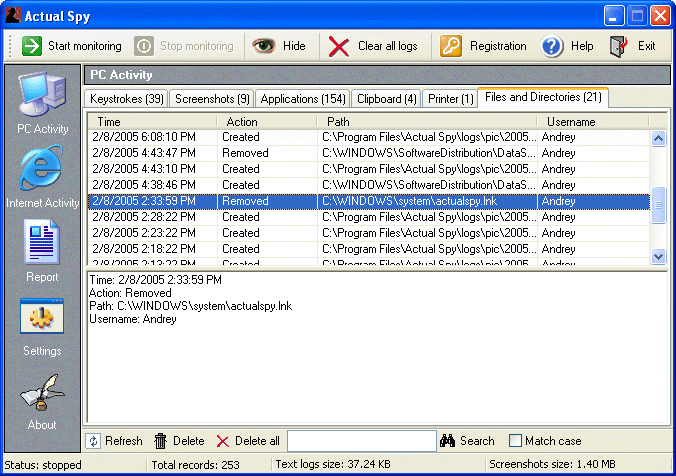
Task: Click the Status: stopped status bar entry
Action: 43,465
